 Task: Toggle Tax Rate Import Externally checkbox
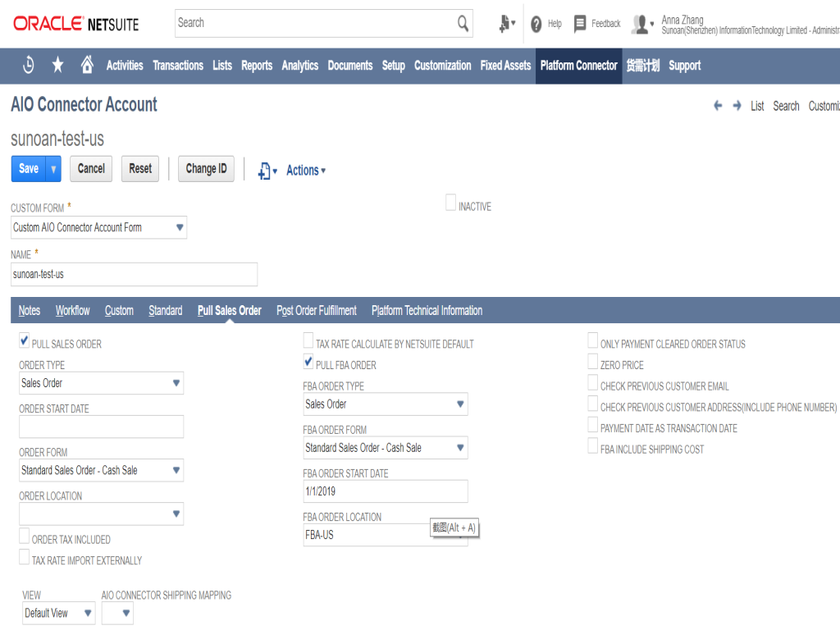pos(24,557)
